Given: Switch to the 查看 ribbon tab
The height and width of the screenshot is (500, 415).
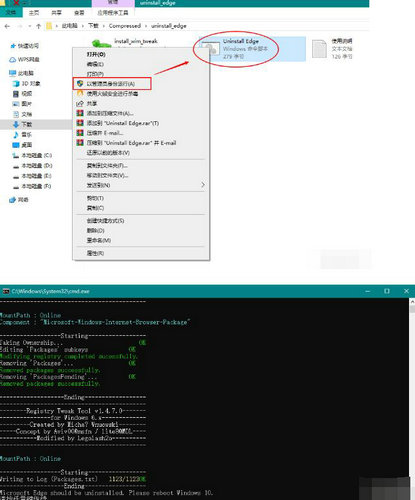Looking at the screenshot, I should pos(79,13).
